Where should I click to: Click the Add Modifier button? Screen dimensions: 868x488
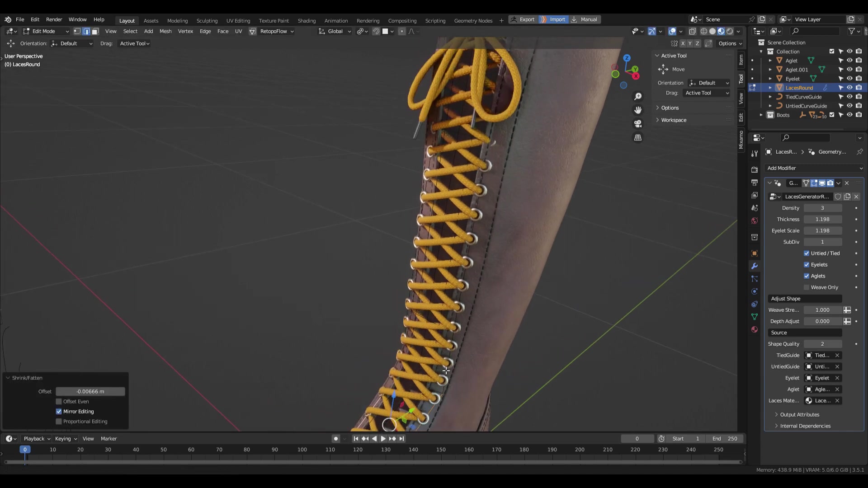click(813, 168)
